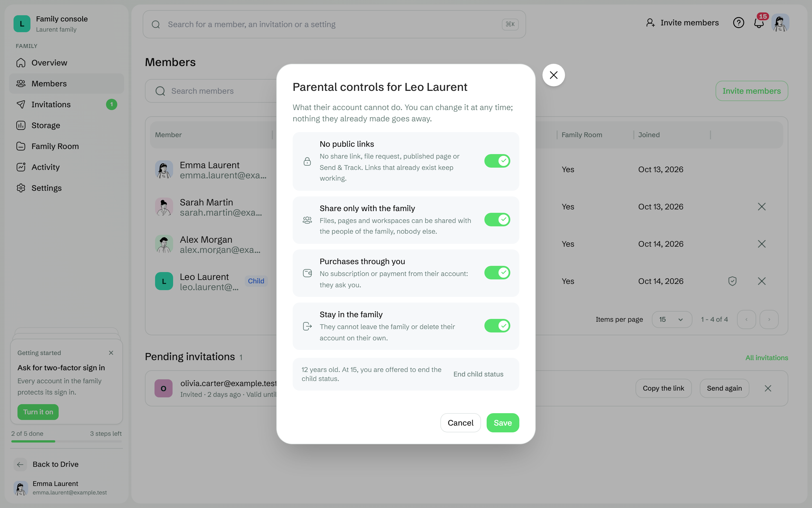Click Cancel in the dialog
The image size is (812, 508).
click(460, 423)
